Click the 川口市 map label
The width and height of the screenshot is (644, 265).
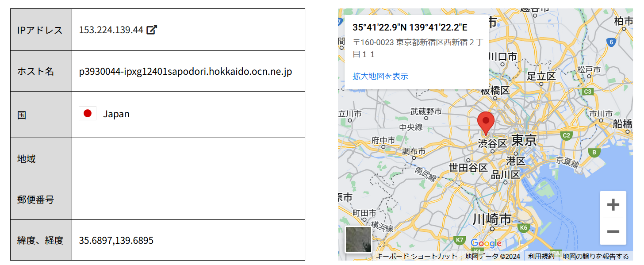(x=502, y=56)
